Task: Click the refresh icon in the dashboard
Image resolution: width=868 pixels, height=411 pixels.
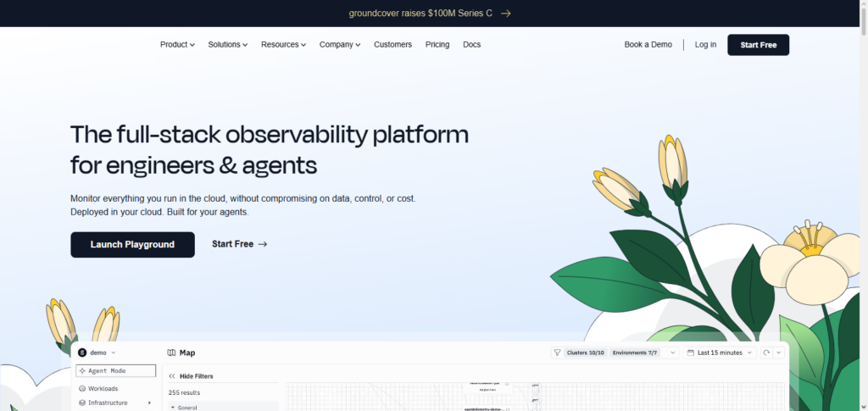Action: click(x=766, y=353)
